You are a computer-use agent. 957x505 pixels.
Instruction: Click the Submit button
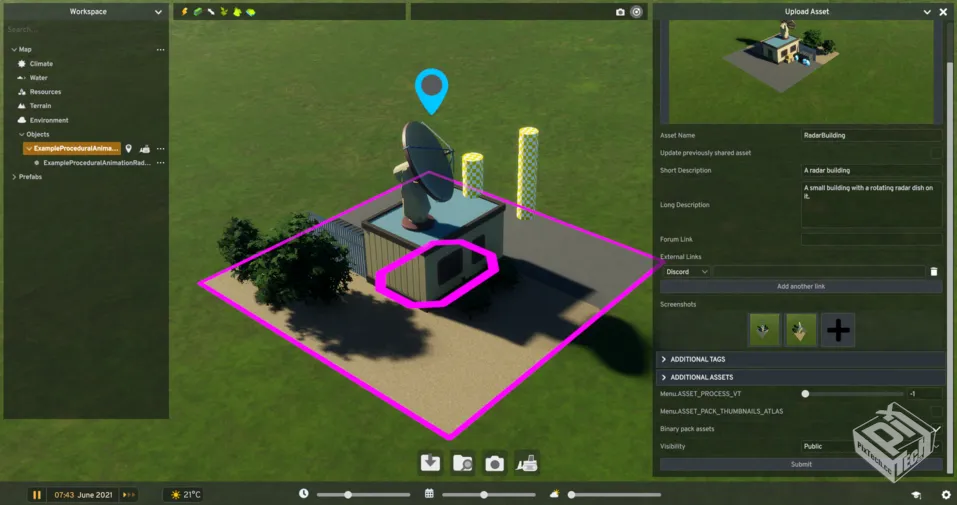(x=801, y=464)
